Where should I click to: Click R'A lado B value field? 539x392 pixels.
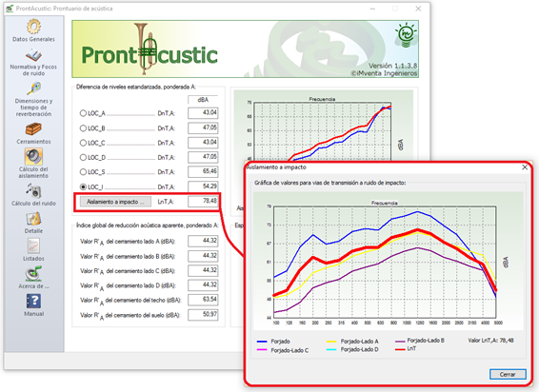point(203,256)
